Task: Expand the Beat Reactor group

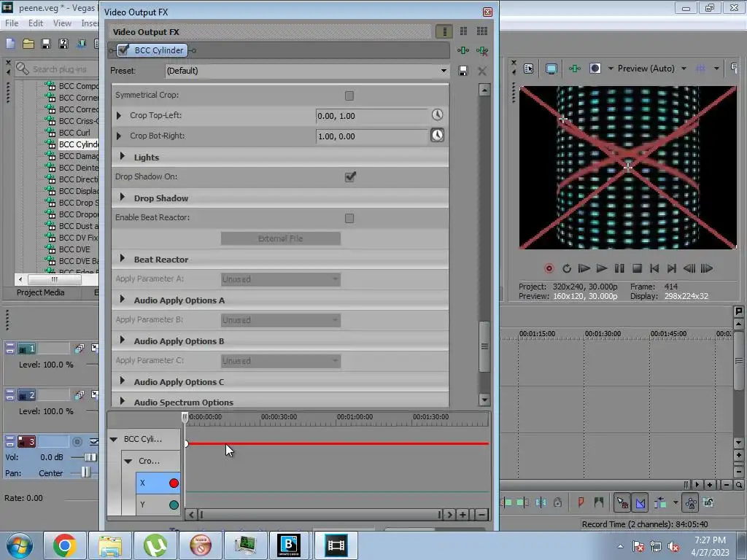Action: click(123, 259)
